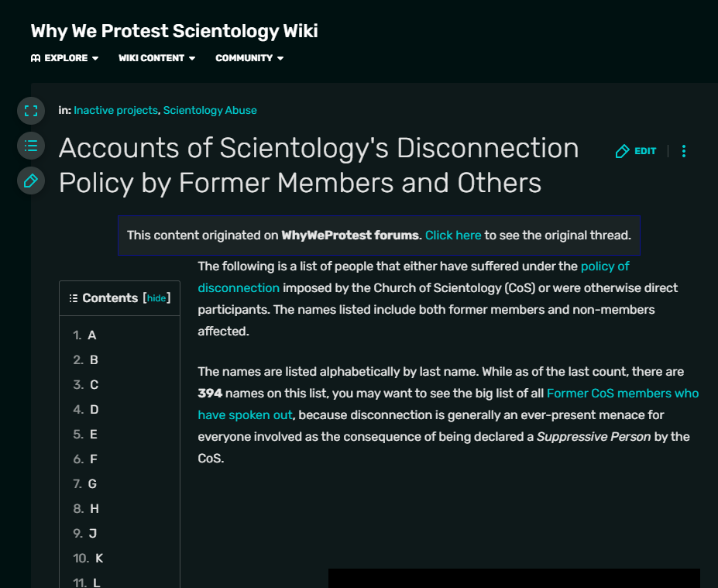Image resolution: width=718 pixels, height=588 pixels.
Task: Jump to section K in Contents
Action: tap(99, 559)
